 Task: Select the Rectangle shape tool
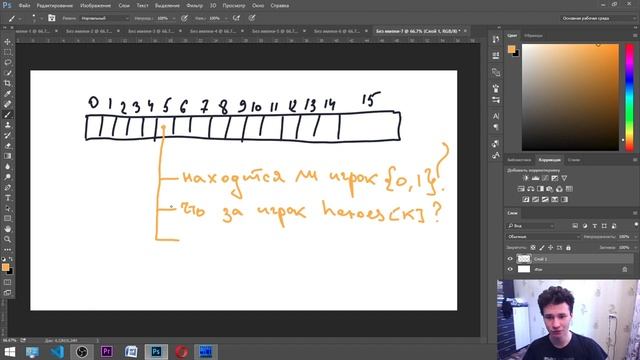click(7, 219)
